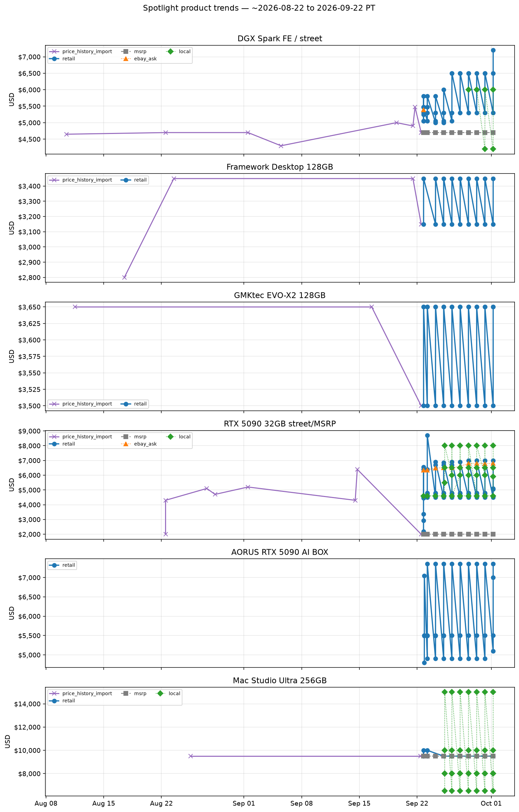Click the 'RTX 5090 32GB street/MSRP' title
The width and height of the screenshot is (519, 812).
click(280, 424)
